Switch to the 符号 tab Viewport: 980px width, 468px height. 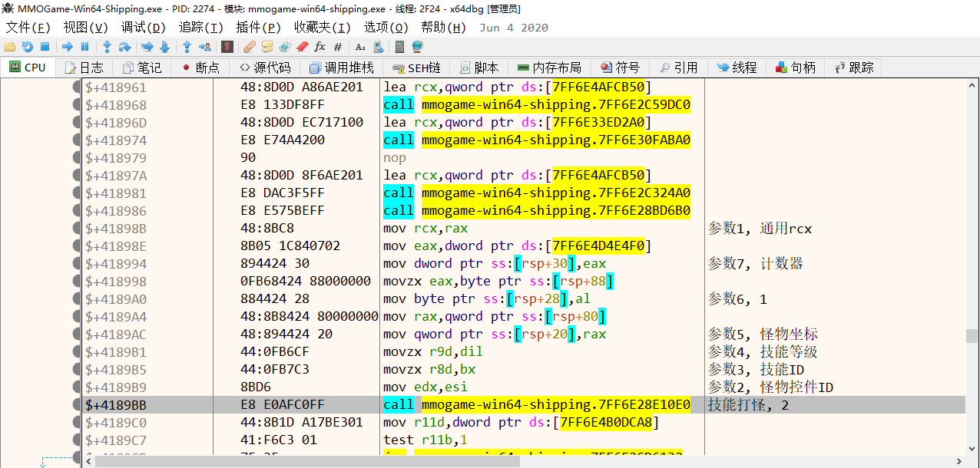(x=620, y=68)
